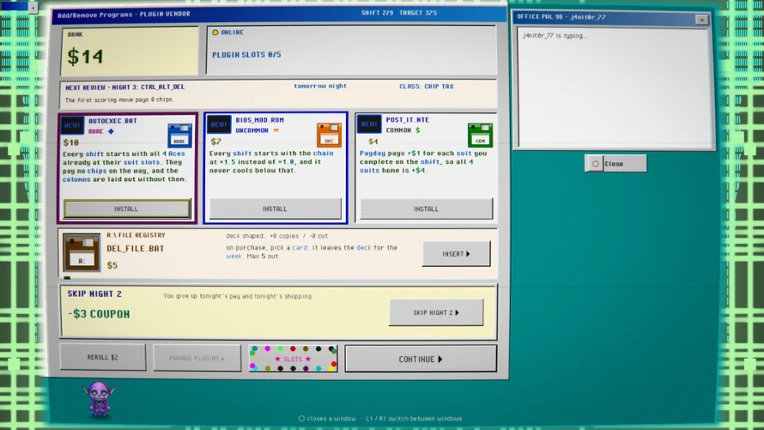
Task: Open the Manage Plugins menu
Action: tap(197, 358)
